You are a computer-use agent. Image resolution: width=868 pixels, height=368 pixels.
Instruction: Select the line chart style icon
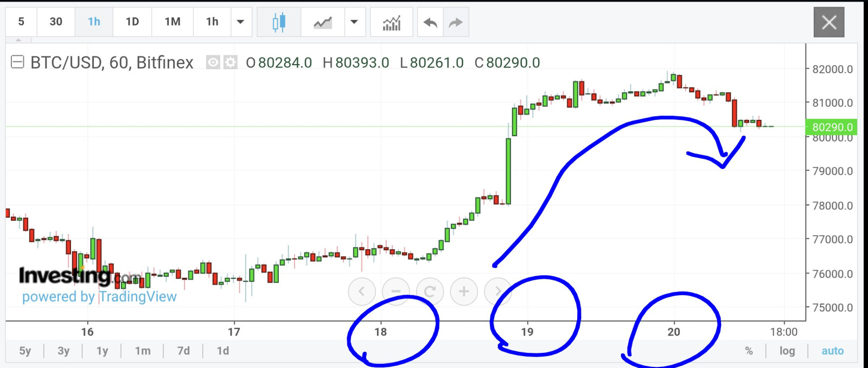point(323,22)
